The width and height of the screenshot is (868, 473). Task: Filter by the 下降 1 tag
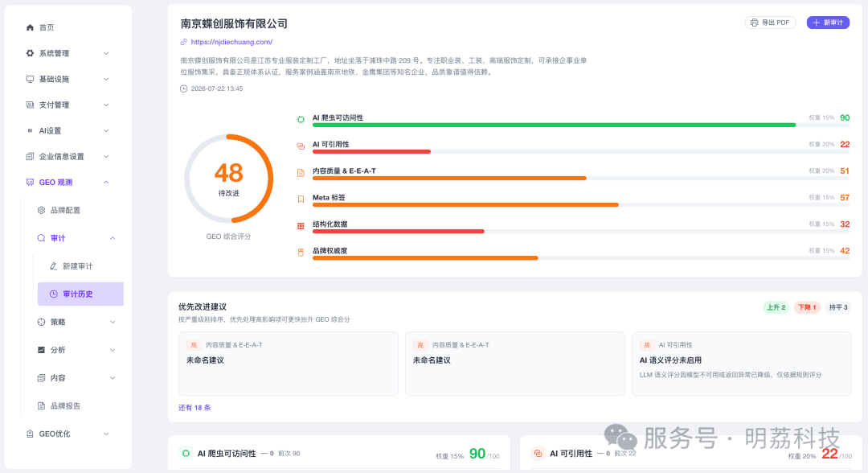[807, 307]
